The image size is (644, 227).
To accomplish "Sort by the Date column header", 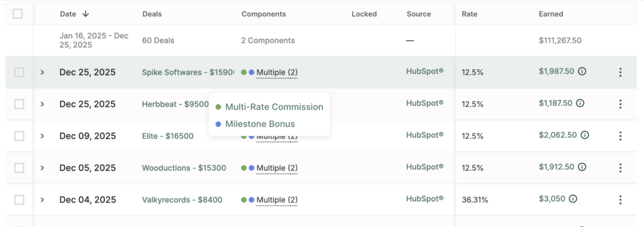I will 68,14.
